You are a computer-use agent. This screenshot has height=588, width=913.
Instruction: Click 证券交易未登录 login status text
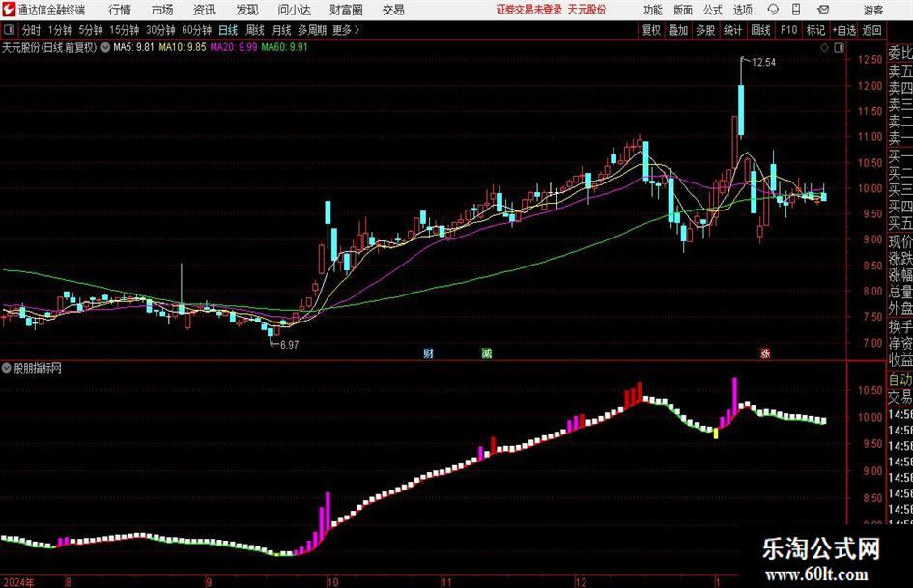coord(529,10)
